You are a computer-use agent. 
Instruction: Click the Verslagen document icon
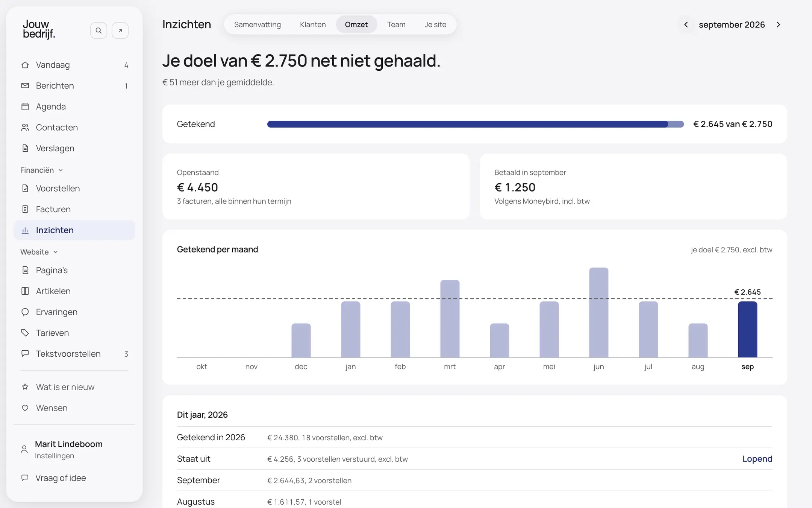point(25,148)
